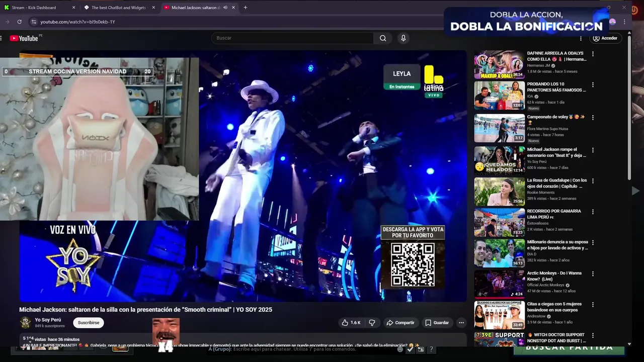Open options for WITCH DOCTOR SUPPORT video
The image size is (644, 362).
pos(593,335)
